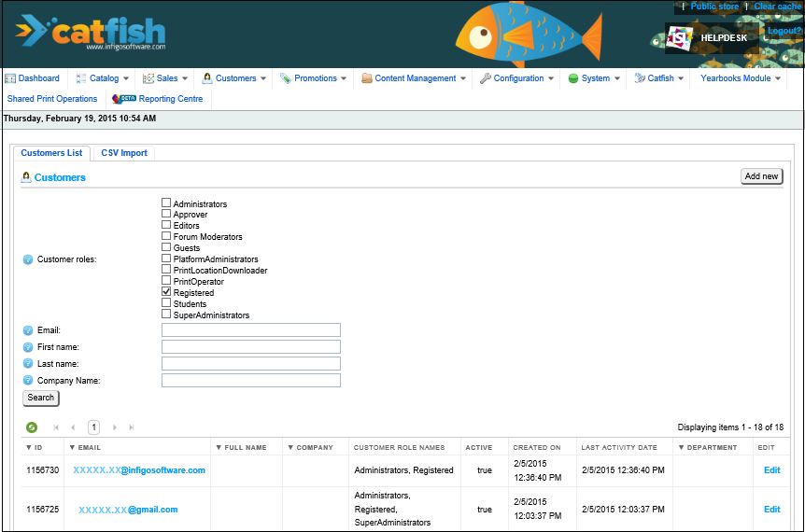Click the Helpdesk icon in the header
The width and height of the screenshot is (805, 532).
tap(680, 38)
